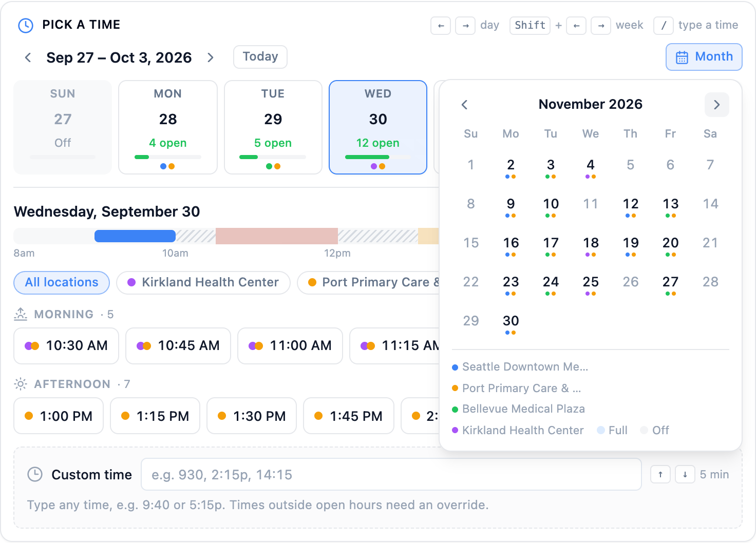Select November 2 in month calendar

[x=511, y=168]
